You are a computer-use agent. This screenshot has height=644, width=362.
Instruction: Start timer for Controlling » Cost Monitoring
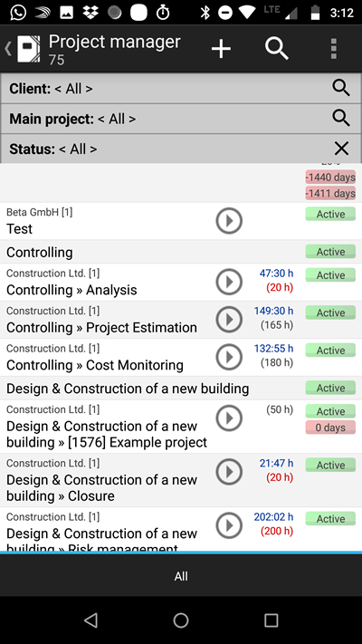pos(229,357)
